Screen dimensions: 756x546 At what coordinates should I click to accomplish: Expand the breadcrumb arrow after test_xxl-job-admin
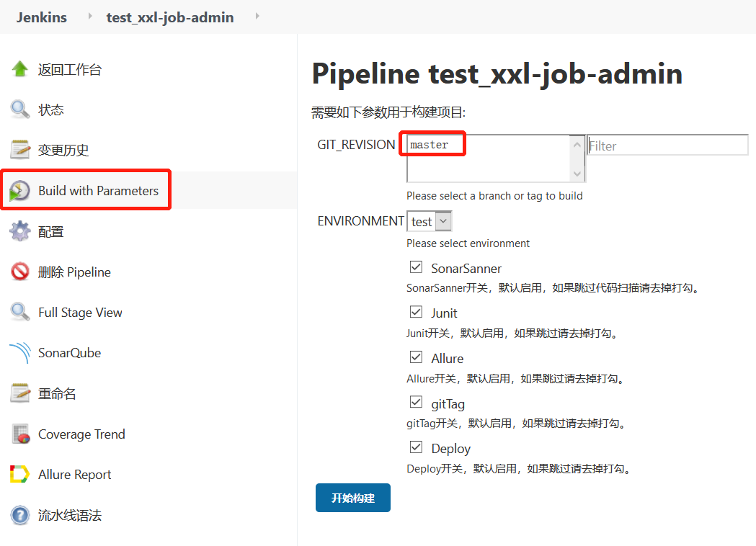tap(257, 17)
